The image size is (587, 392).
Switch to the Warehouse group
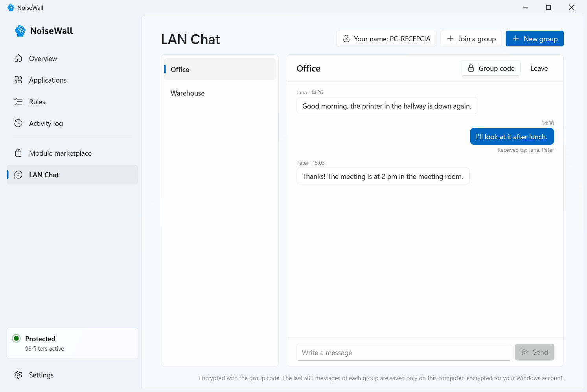pyautogui.click(x=220, y=93)
